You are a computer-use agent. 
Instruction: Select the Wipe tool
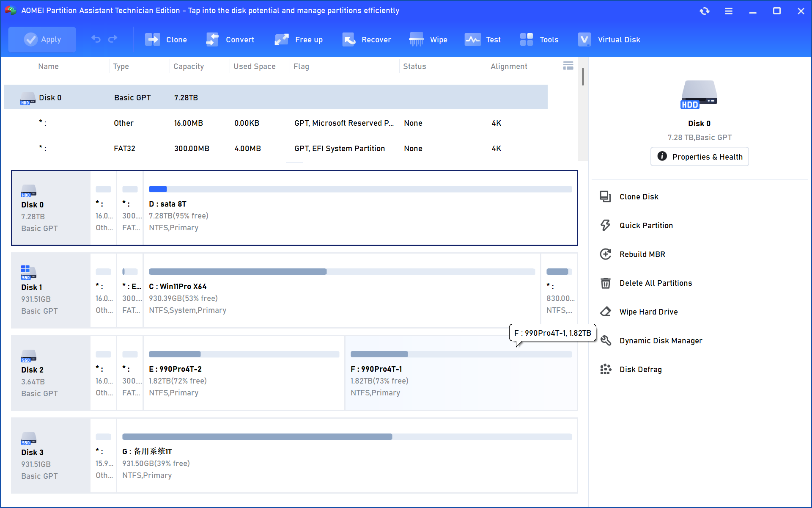[x=428, y=39]
